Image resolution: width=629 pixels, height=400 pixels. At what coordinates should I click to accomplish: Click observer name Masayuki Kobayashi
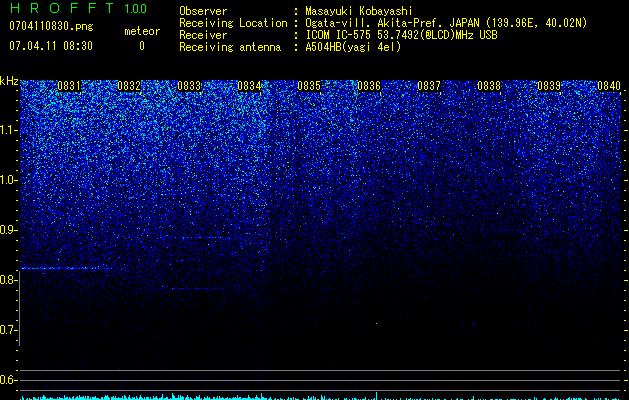pos(359,11)
